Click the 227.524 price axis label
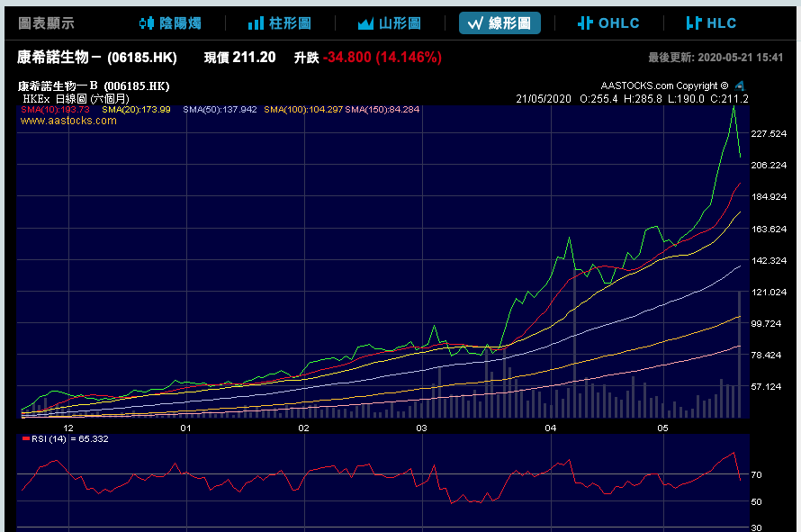The width and height of the screenshot is (801, 532). [x=769, y=134]
